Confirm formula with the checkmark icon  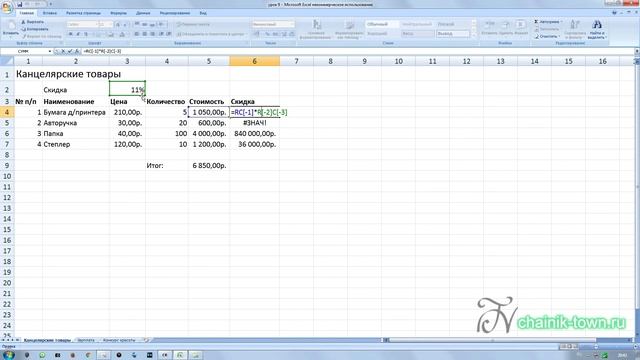tap(70, 51)
